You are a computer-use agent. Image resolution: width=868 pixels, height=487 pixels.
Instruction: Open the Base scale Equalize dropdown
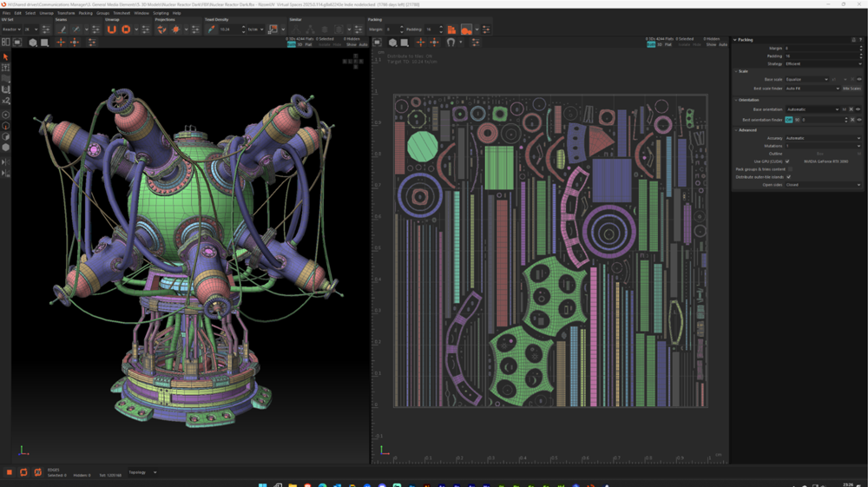pyautogui.click(x=806, y=80)
